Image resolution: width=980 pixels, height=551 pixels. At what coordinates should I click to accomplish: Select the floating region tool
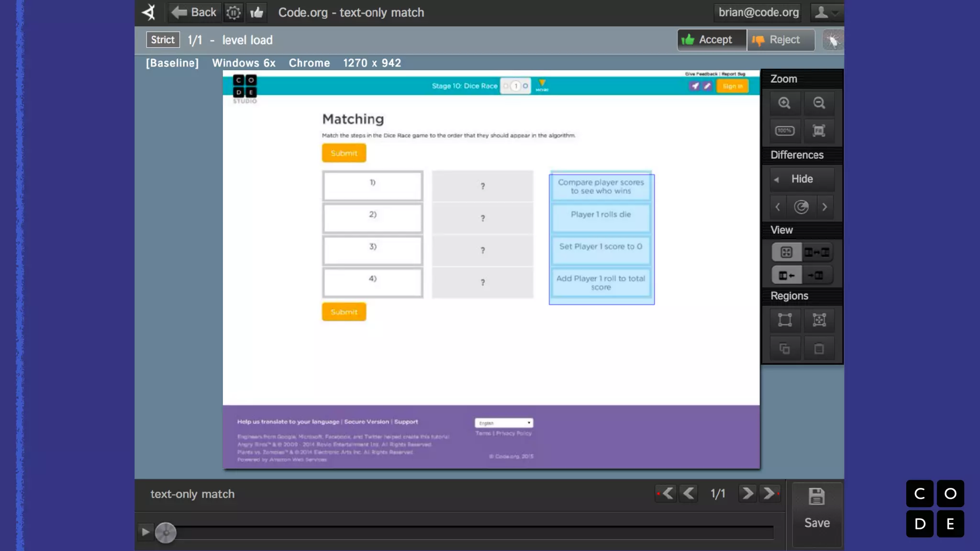(819, 320)
